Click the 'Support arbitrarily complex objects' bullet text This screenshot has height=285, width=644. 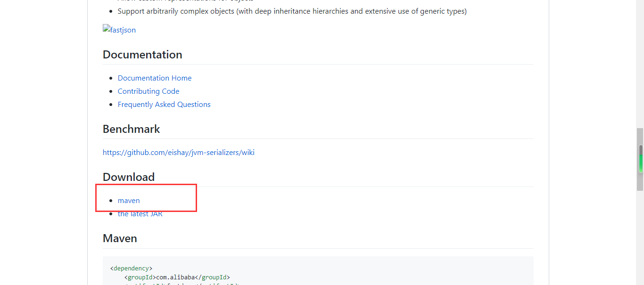click(x=292, y=11)
